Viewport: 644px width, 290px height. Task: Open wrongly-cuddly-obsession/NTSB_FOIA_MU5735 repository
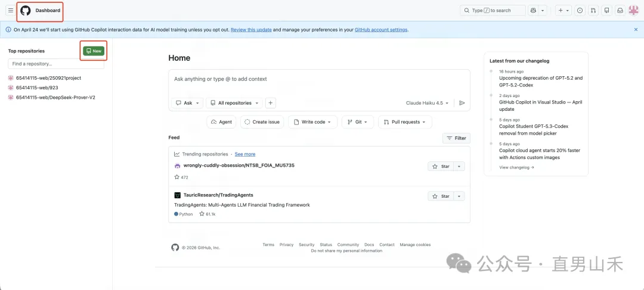click(239, 166)
